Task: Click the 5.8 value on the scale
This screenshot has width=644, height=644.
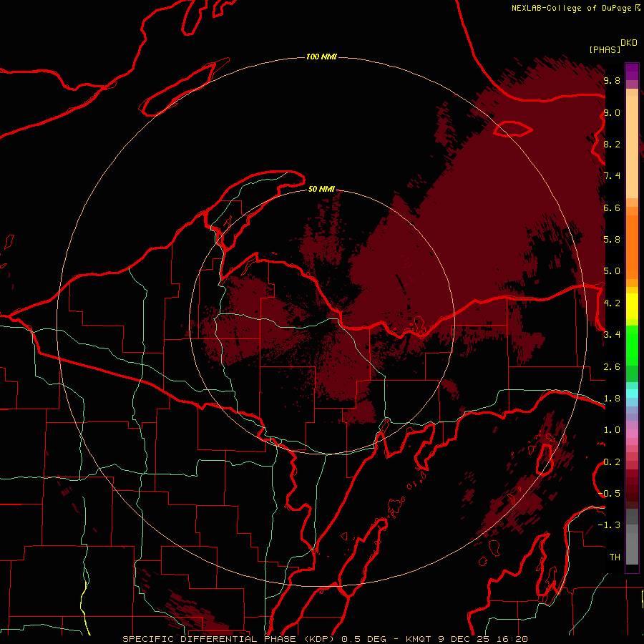Action: click(612, 239)
